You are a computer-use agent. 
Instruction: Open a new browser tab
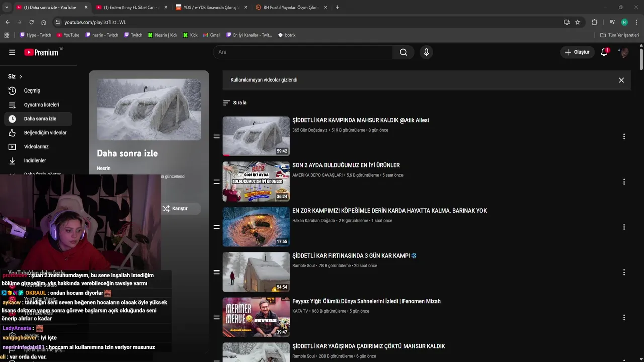click(x=337, y=7)
